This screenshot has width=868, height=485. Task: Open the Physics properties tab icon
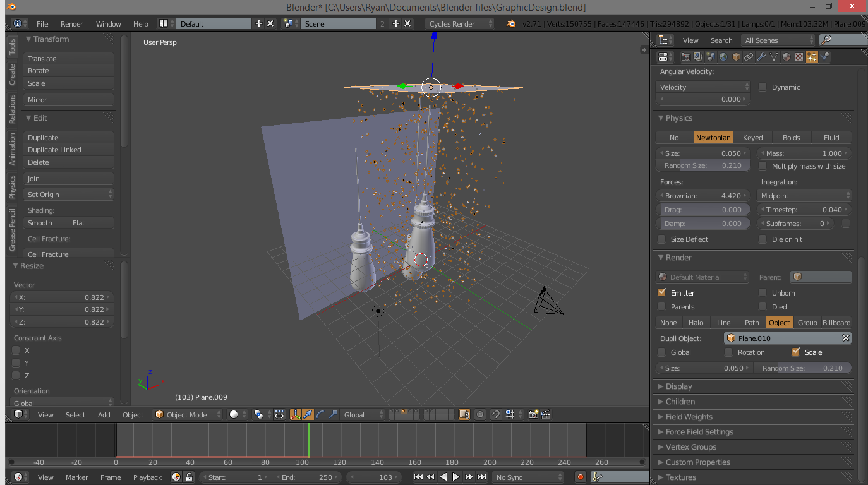(x=825, y=57)
